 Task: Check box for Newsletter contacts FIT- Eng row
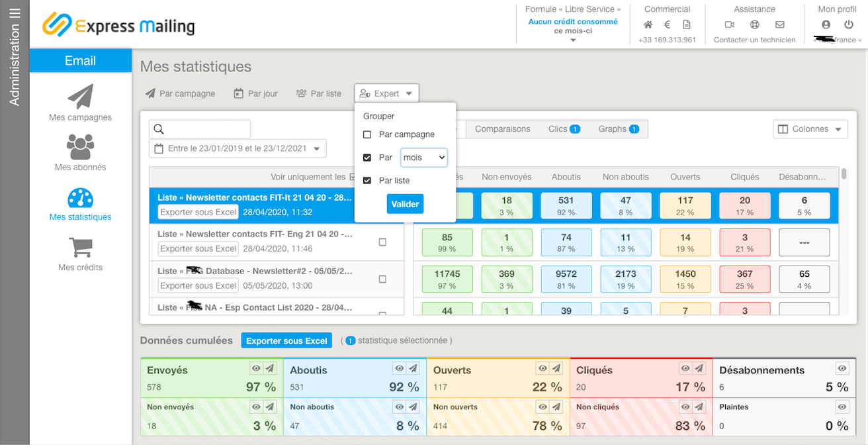(382, 242)
